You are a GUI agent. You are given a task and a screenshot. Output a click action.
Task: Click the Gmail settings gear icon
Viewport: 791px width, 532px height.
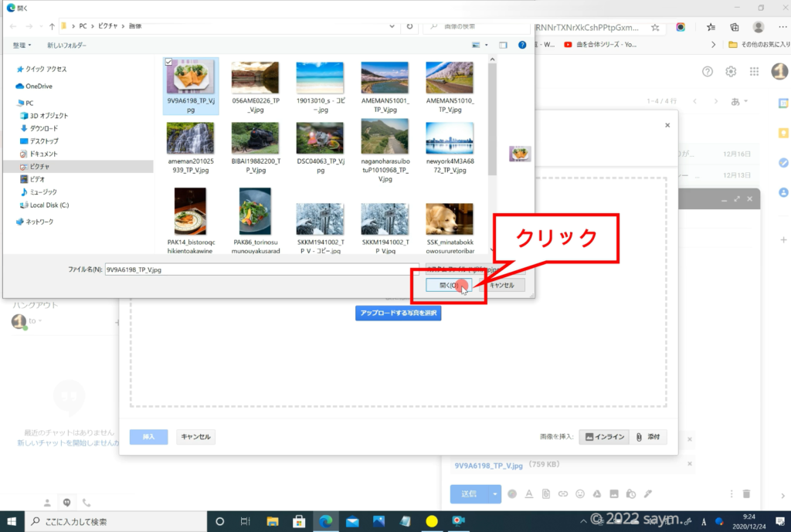click(x=731, y=71)
